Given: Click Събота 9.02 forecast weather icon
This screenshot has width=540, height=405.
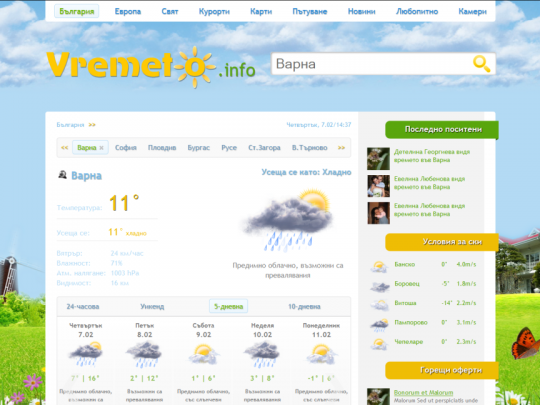Looking at the screenshot, I should (x=204, y=354).
